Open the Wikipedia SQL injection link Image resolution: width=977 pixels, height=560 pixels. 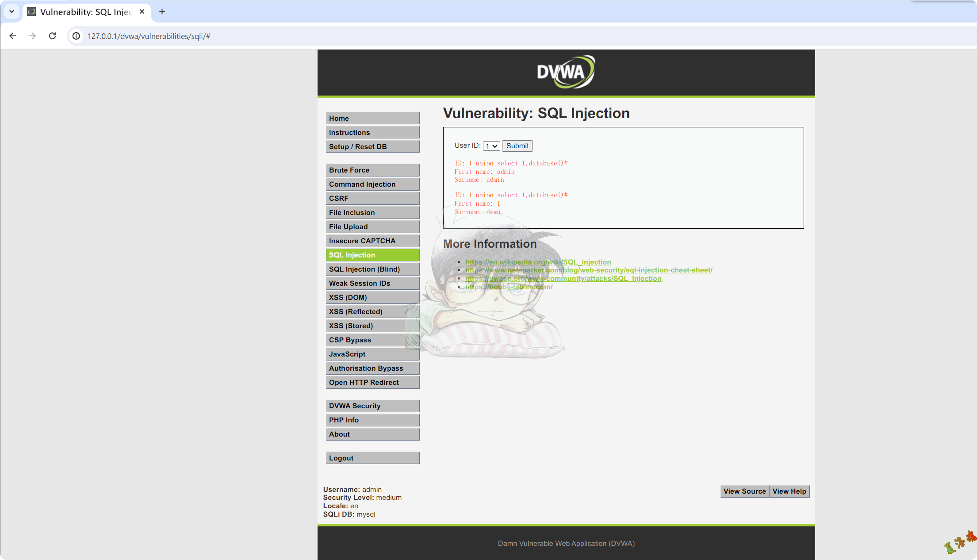[537, 261]
